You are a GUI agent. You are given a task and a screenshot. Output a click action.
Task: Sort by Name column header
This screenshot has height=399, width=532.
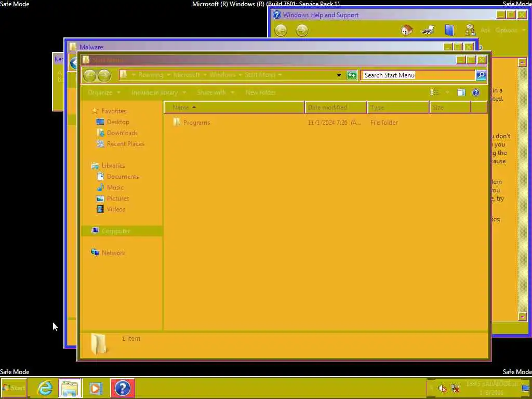pyautogui.click(x=234, y=107)
